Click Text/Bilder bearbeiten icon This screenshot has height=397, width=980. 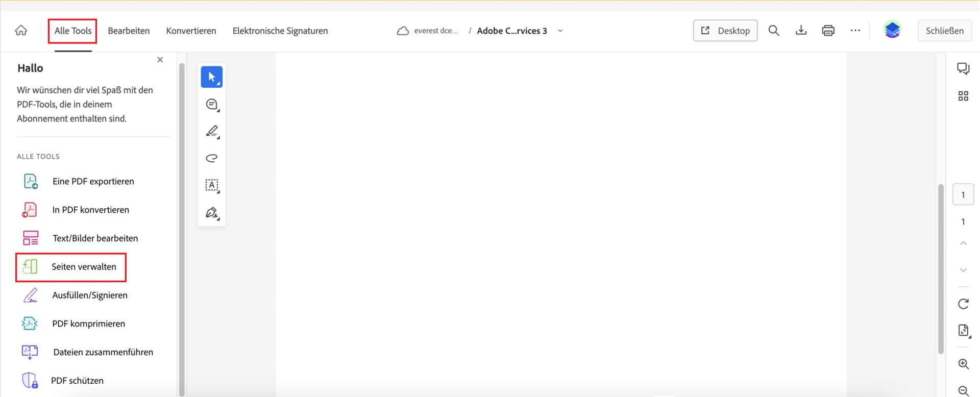(x=31, y=238)
